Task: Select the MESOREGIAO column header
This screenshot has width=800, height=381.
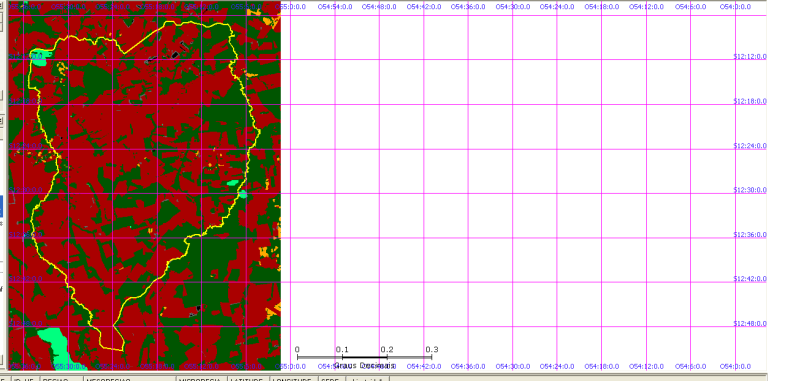Action: click(x=130, y=378)
